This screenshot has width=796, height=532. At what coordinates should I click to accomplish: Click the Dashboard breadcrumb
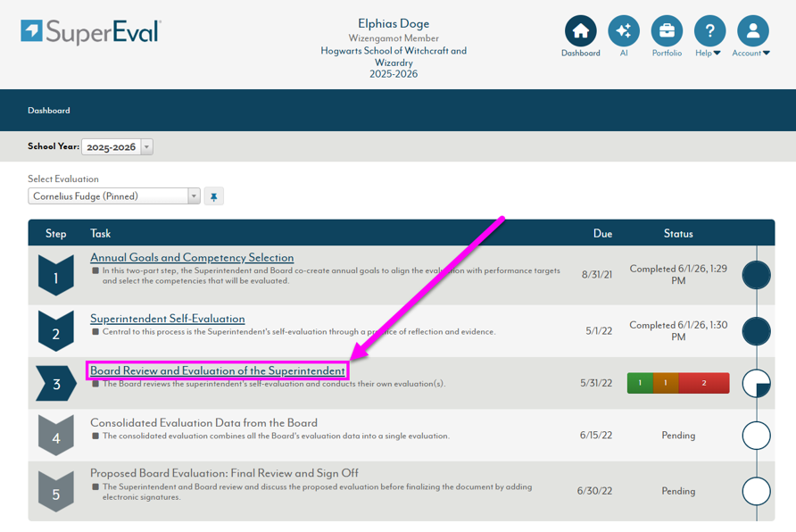tap(49, 110)
